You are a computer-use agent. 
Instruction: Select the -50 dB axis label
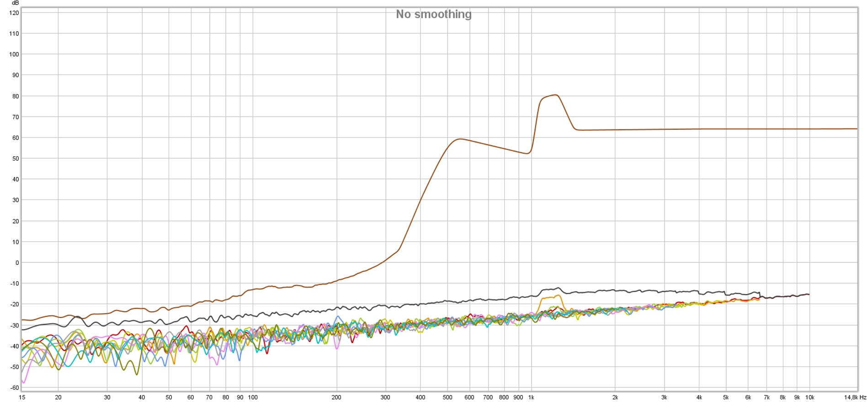coord(15,367)
